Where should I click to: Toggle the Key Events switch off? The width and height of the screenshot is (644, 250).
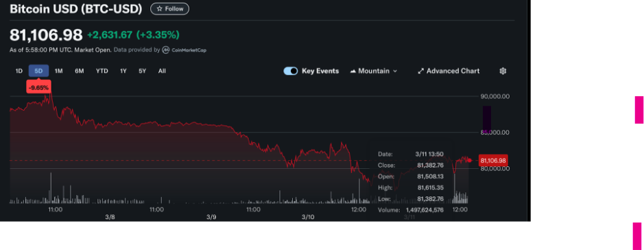coord(290,71)
